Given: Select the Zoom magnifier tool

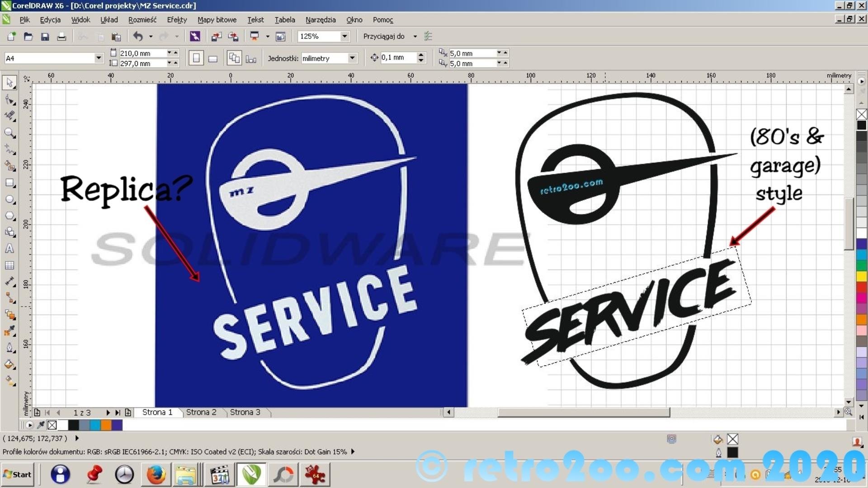Looking at the screenshot, I should coord(9,133).
